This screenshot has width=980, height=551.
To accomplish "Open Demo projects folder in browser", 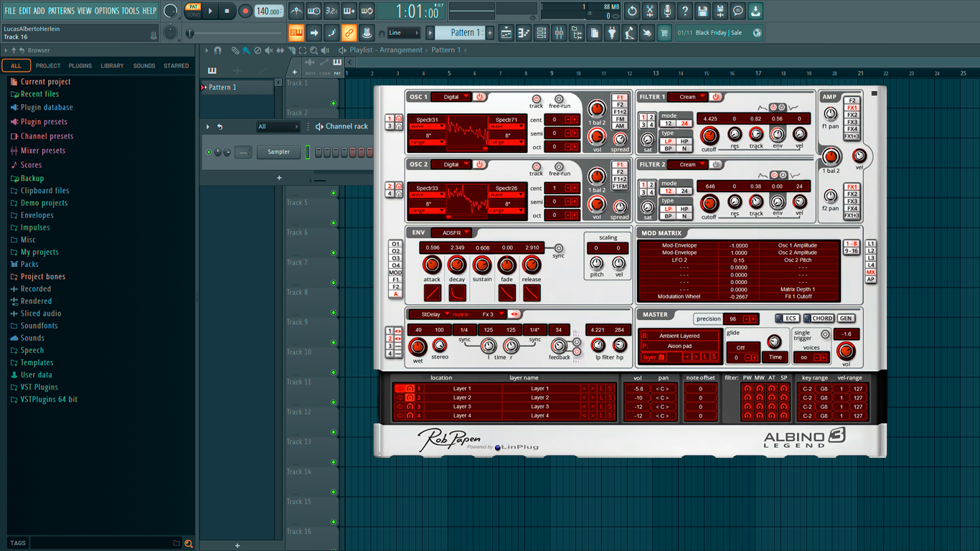I will [x=44, y=203].
